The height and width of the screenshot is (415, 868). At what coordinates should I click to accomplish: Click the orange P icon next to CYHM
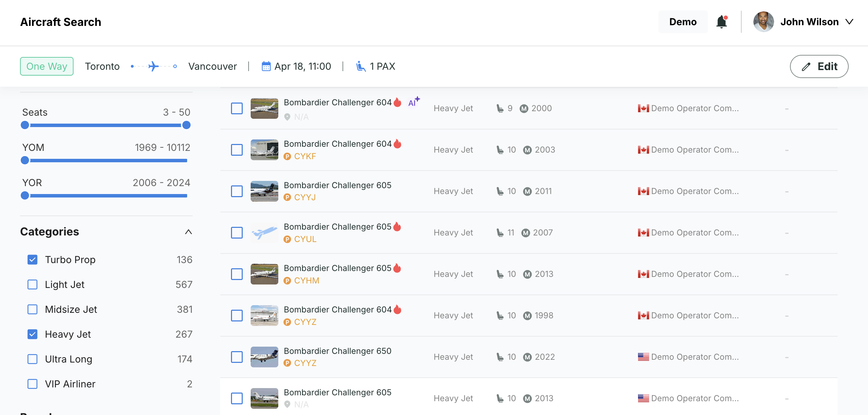287,281
